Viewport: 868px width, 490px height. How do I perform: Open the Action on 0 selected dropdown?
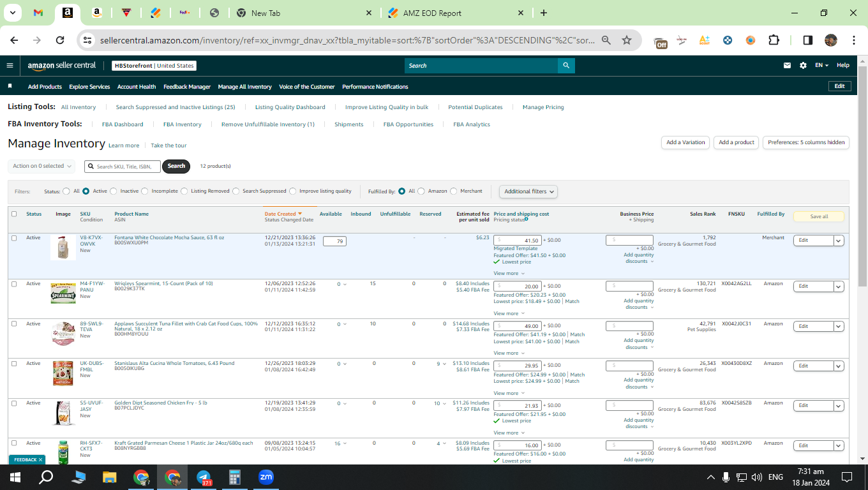[41, 166]
